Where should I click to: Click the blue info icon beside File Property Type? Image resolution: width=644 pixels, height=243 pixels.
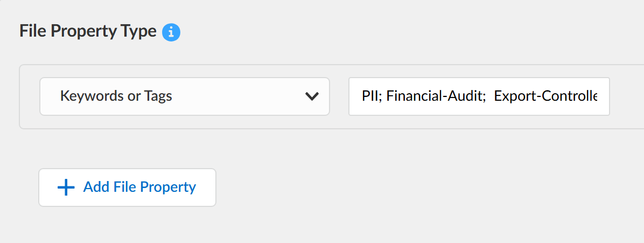click(171, 32)
